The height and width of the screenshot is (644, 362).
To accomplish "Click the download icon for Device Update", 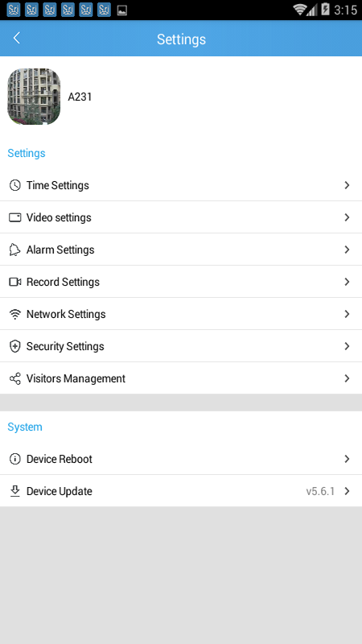I will point(14,491).
